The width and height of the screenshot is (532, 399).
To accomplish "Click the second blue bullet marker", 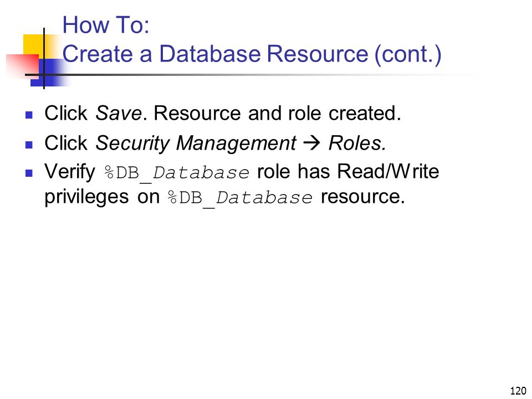I will pos(29,145).
